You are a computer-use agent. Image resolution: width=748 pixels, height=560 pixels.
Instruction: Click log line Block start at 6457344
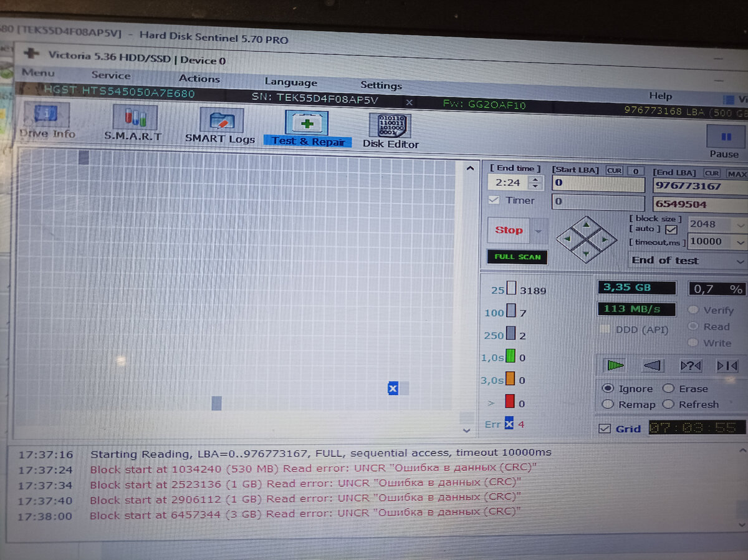click(x=305, y=514)
